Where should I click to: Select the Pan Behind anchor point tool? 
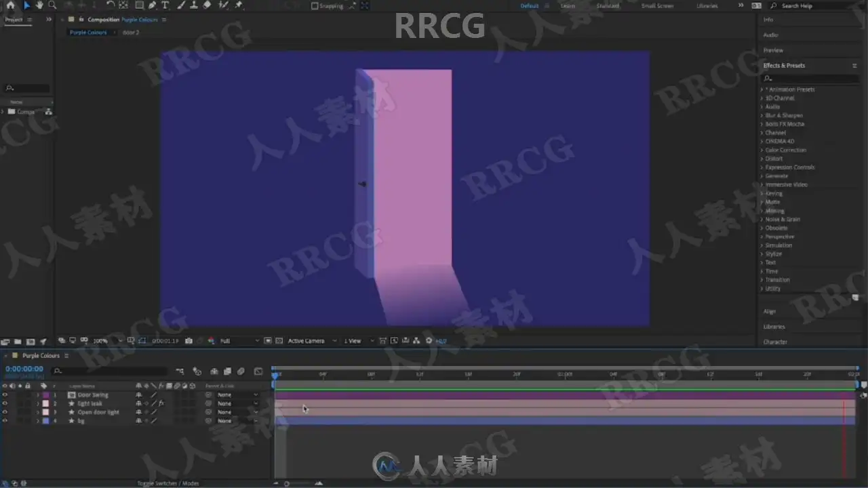point(123,5)
